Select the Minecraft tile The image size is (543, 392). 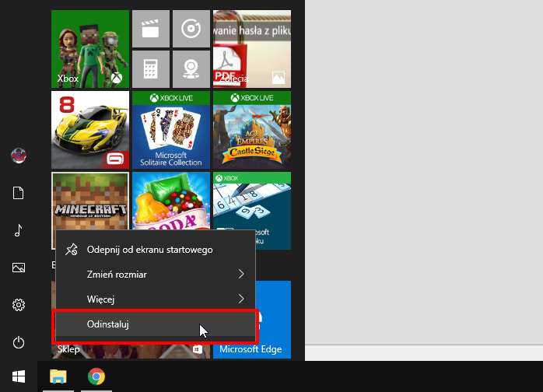click(90, 201)
